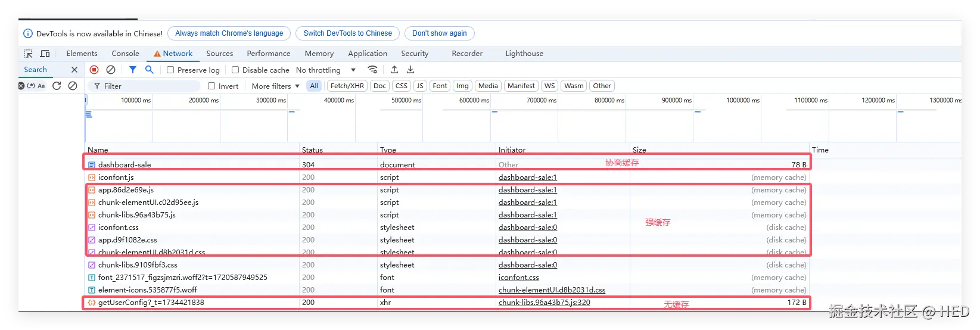Open network conditions wifi icon

tap(373, 70)
